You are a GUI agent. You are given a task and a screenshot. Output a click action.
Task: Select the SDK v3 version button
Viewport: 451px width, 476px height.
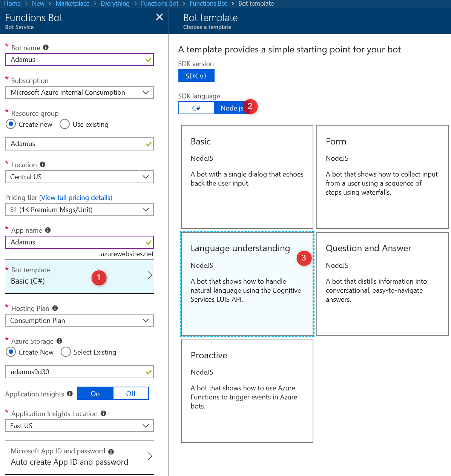[196, 76]
